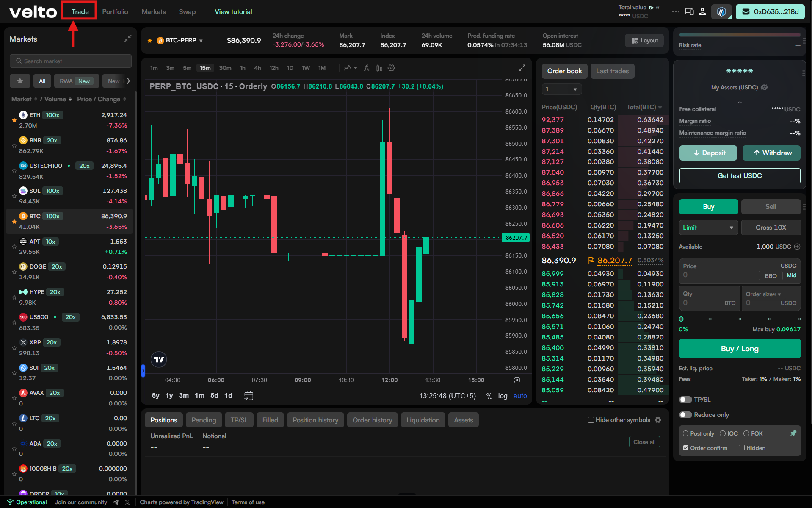Switch to the Order history tab

pos(372,420)
